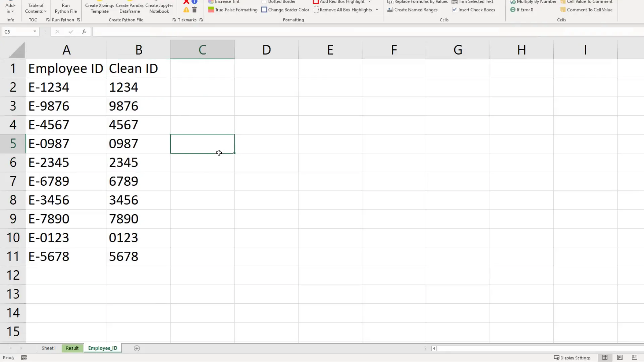Open the Add Red Box Highlight dropdown
Image resolution: width=644 pixels, height=362 pixels.
(369, 2)
